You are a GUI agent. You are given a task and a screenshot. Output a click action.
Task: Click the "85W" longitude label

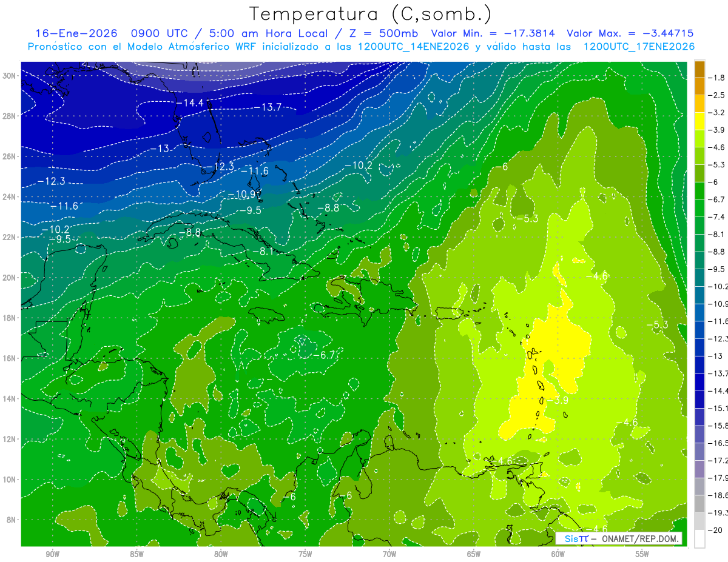(x=136, y=554)
